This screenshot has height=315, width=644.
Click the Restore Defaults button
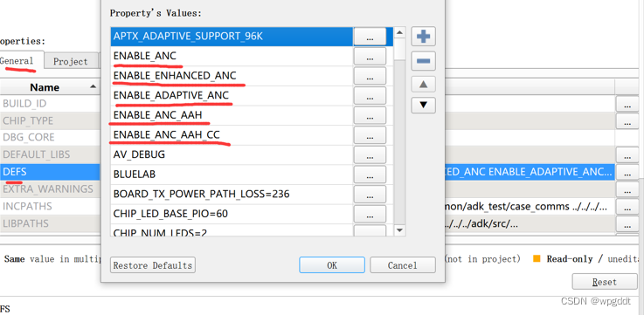click(x=153, y=265)
